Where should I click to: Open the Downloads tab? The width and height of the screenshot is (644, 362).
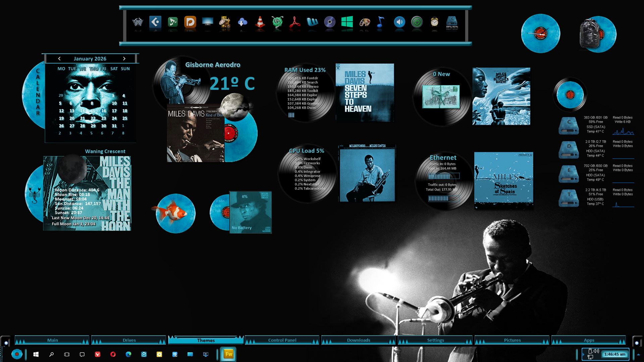coord(359,340)
